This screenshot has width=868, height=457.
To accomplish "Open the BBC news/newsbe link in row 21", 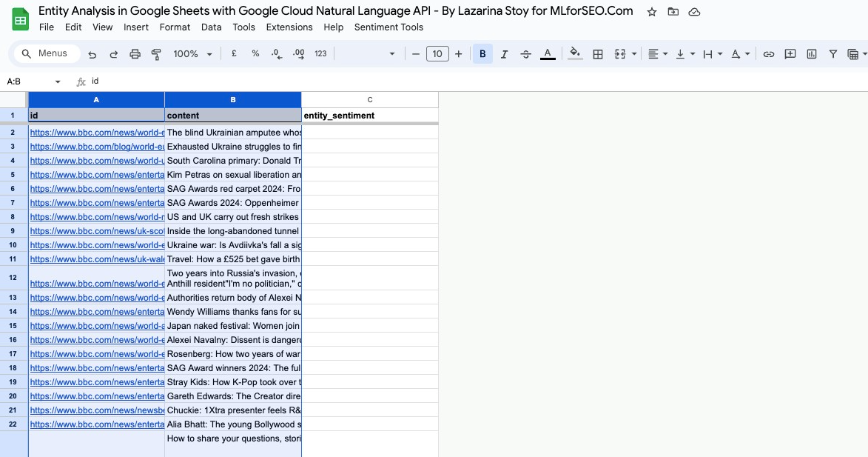I will [x=97, y=410].
